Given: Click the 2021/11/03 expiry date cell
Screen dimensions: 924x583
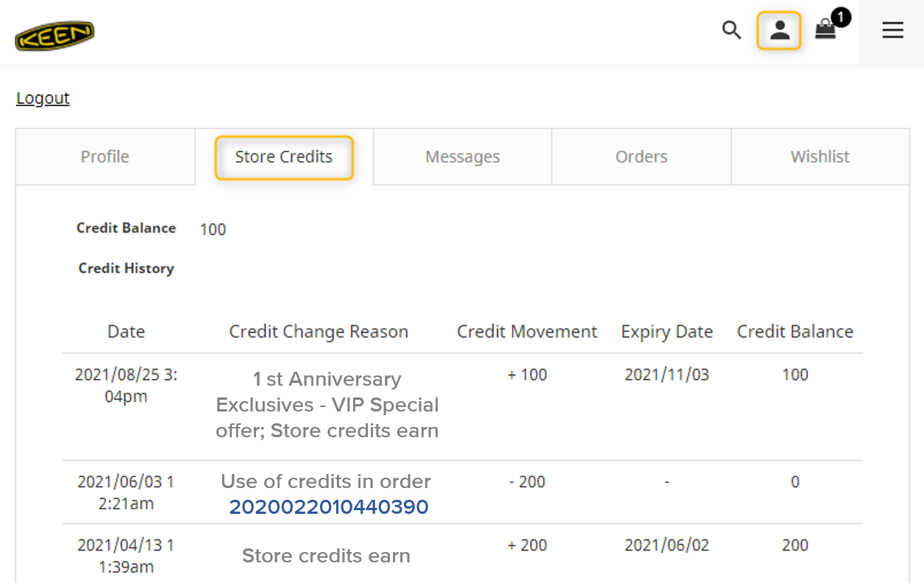Looking at the screenshot, I should (667, 375).
